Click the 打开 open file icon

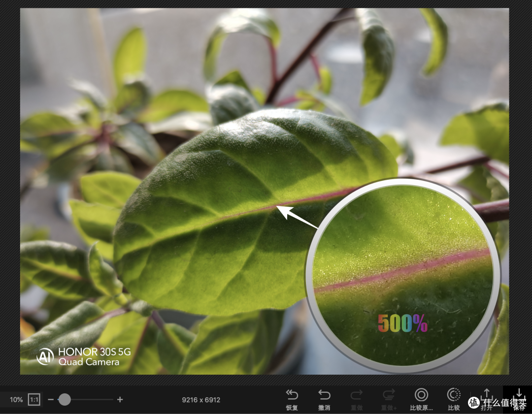point(486,395)
